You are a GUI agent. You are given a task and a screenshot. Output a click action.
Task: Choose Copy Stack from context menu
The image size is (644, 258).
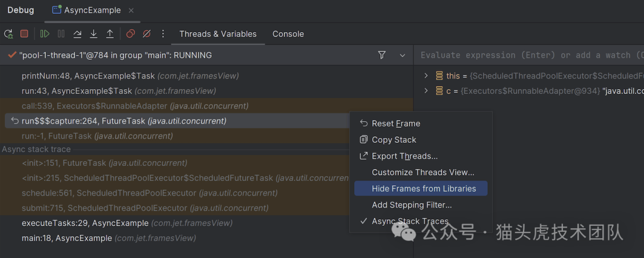point(394,140)
